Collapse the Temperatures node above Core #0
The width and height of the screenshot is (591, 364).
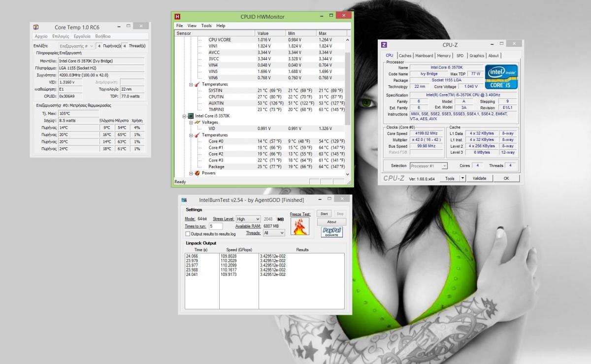(191, 135)
